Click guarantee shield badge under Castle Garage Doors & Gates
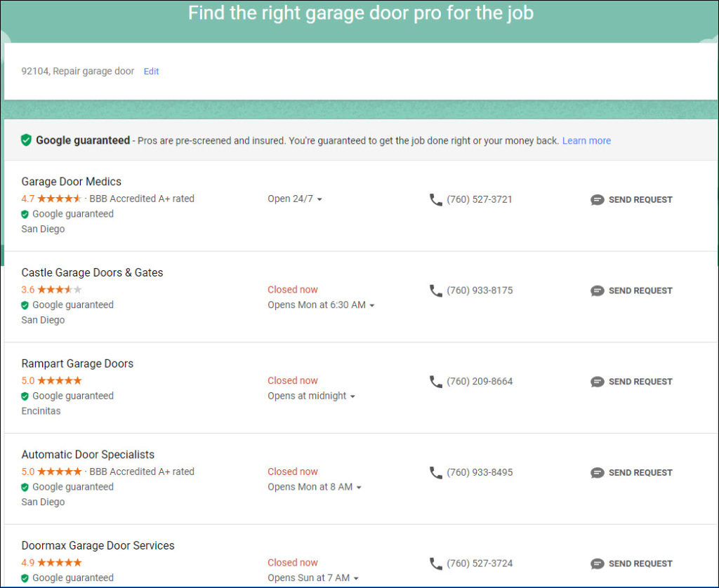 [25, 305]
